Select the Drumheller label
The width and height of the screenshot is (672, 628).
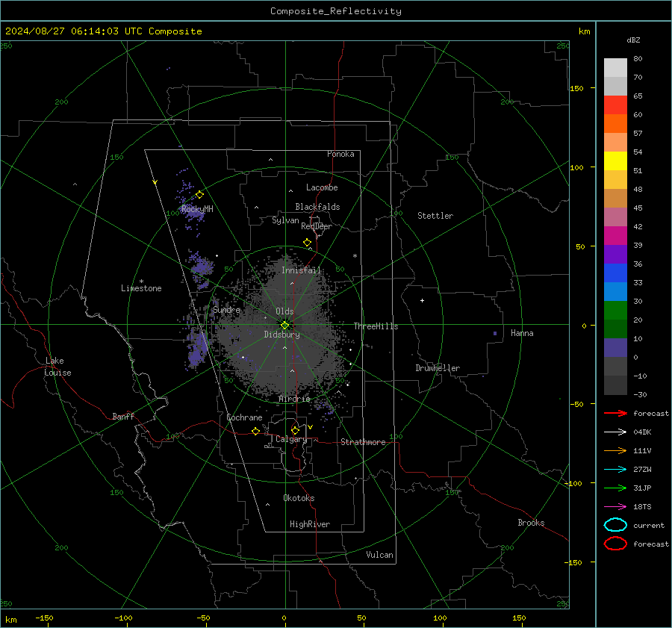438,368
